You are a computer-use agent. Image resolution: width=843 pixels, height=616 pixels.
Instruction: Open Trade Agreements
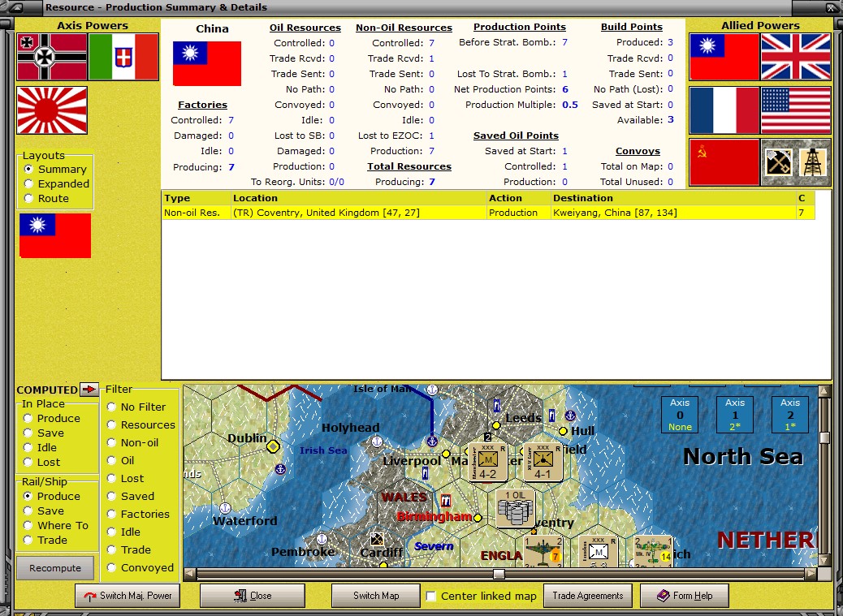point(588,596)
